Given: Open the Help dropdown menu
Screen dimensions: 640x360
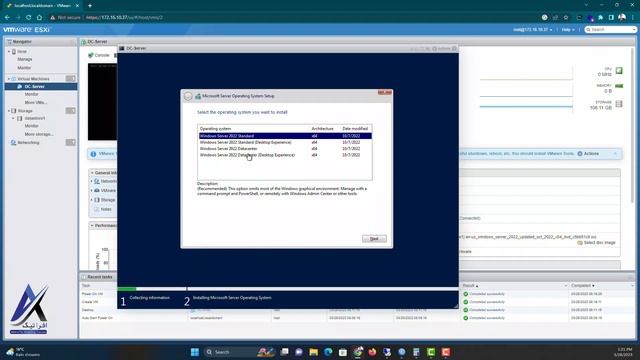Looking at the screenshot, I should click(x=568, y=30).
